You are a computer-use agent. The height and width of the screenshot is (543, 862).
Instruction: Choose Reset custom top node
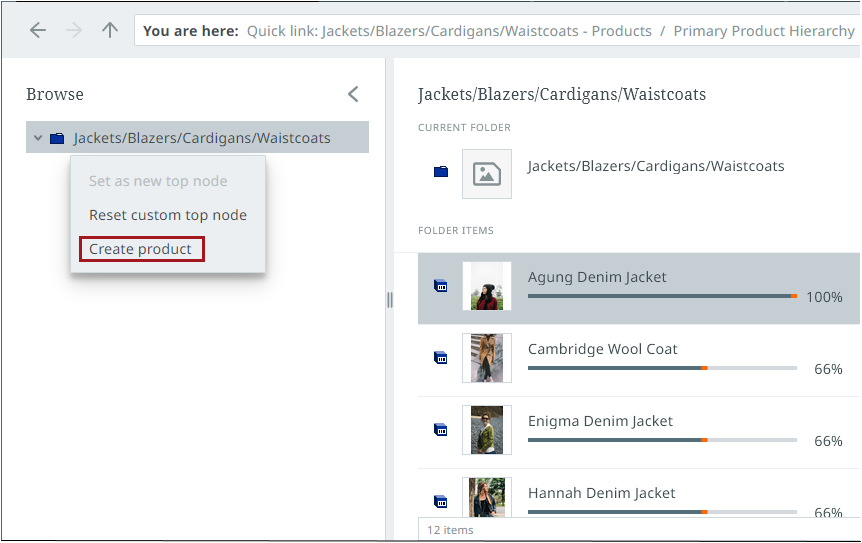pyautogui.click(x=167, y=215)
